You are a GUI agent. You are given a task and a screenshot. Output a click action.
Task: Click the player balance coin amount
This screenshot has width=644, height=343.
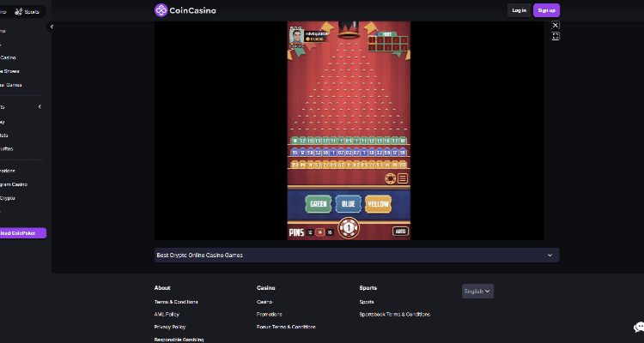coord(316,39)
